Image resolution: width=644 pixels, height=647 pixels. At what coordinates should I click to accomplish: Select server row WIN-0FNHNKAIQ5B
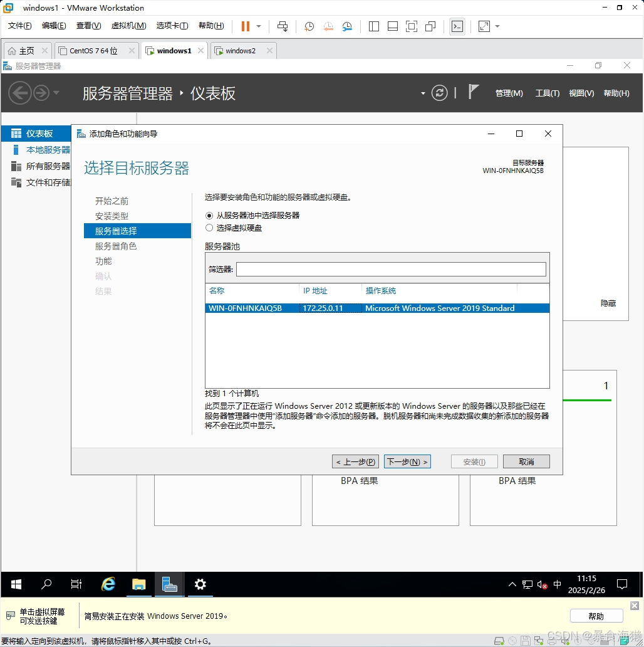pyautogui.click(x=377, y=308)
